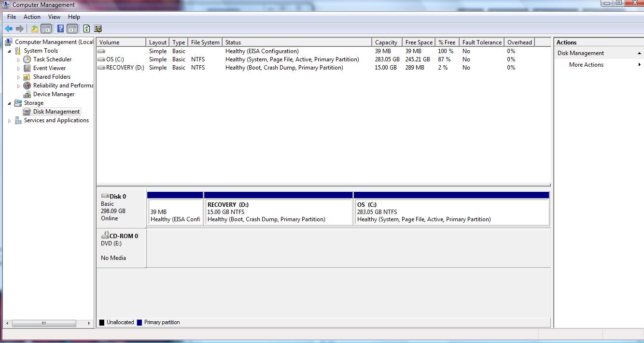Open the File menu

pyautogui.click(x=12, y=16)
